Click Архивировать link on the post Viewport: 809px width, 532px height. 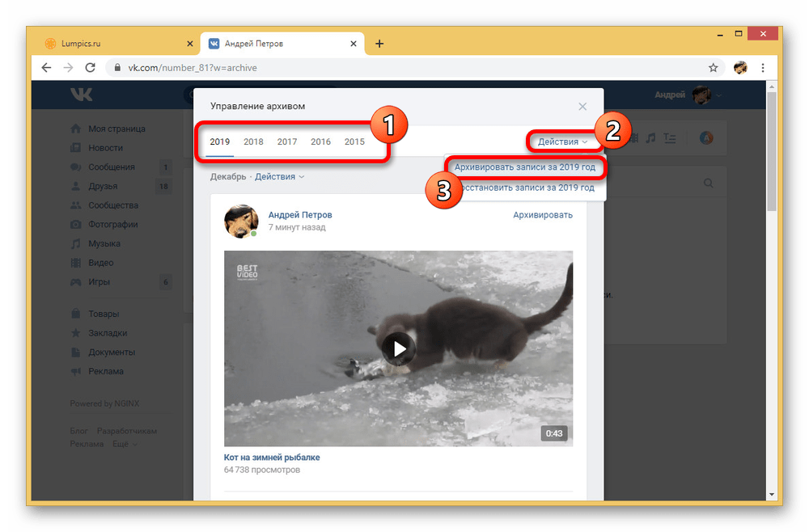pos(542,215)
